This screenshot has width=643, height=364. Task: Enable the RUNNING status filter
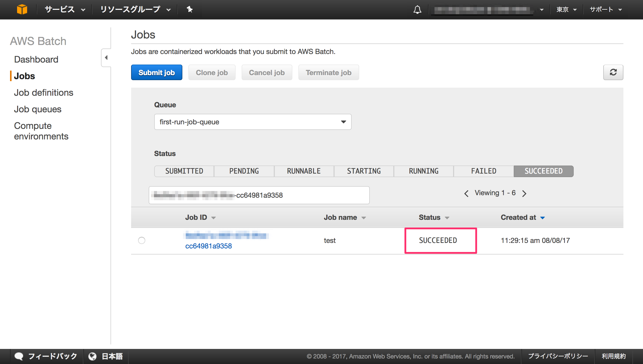[x=423, y=171]
